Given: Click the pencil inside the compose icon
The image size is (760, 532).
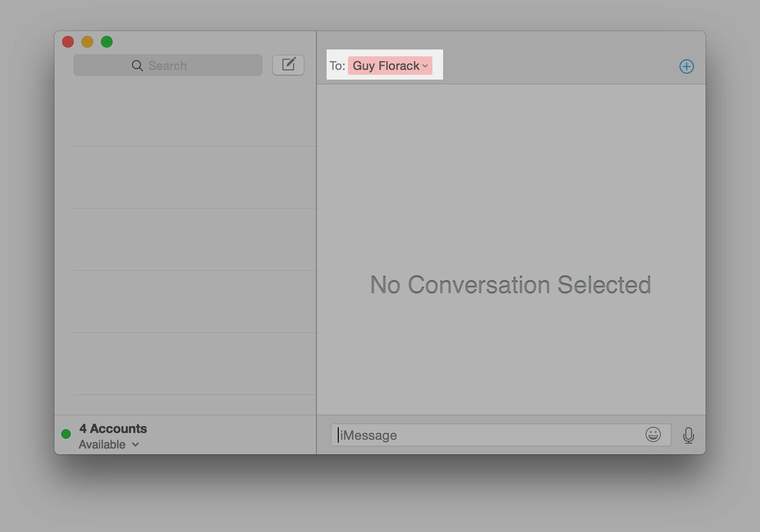Looking at the screenshot, I should click(290, 63).
